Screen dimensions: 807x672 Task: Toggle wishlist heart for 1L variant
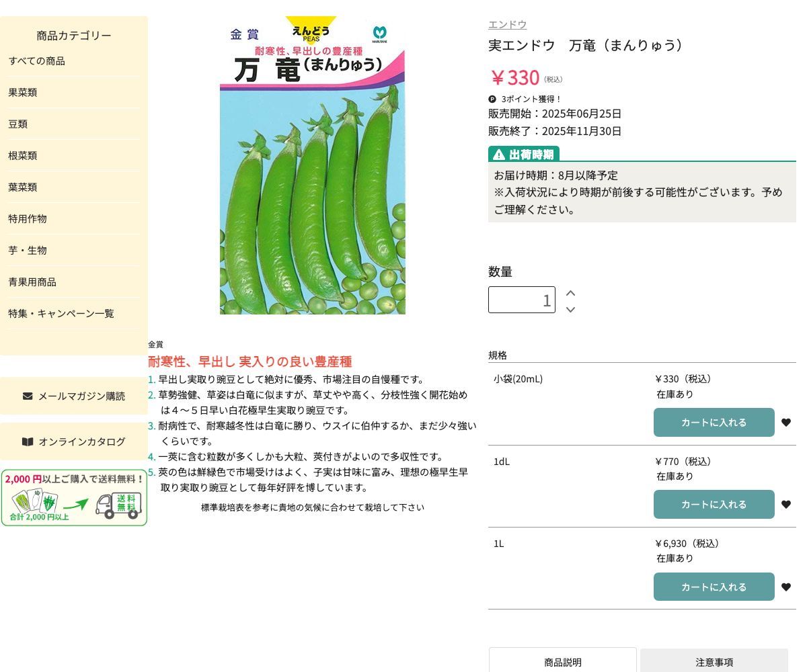[785, 587]
